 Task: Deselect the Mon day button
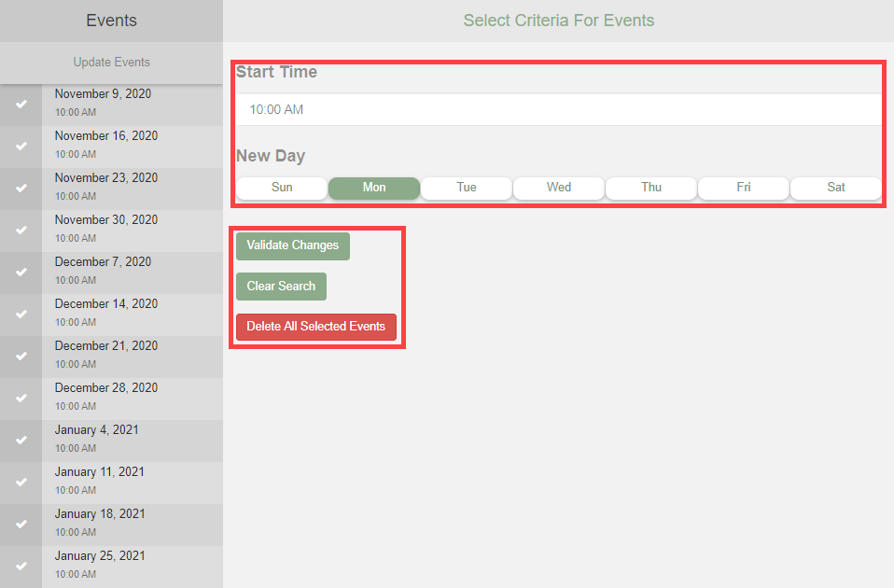374,188
